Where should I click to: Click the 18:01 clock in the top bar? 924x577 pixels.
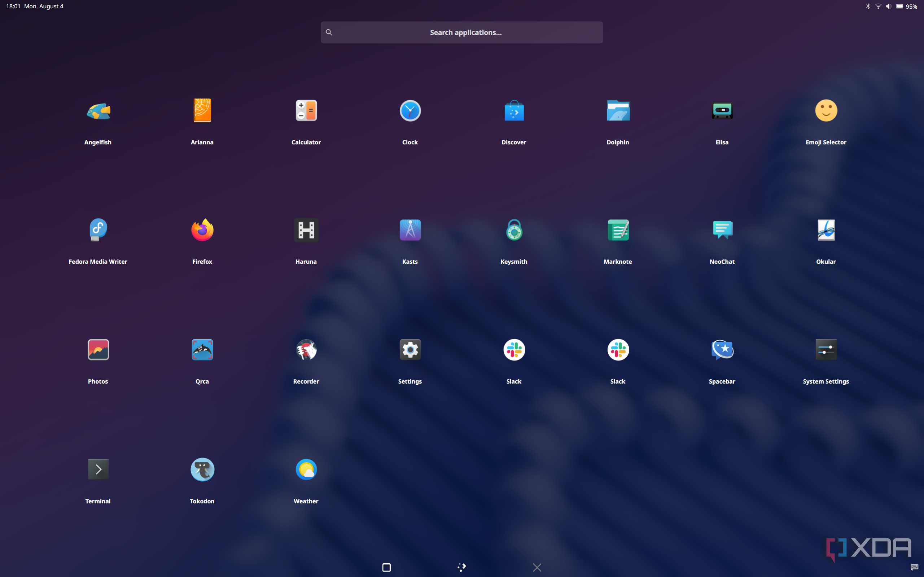(x=13, y=6)
